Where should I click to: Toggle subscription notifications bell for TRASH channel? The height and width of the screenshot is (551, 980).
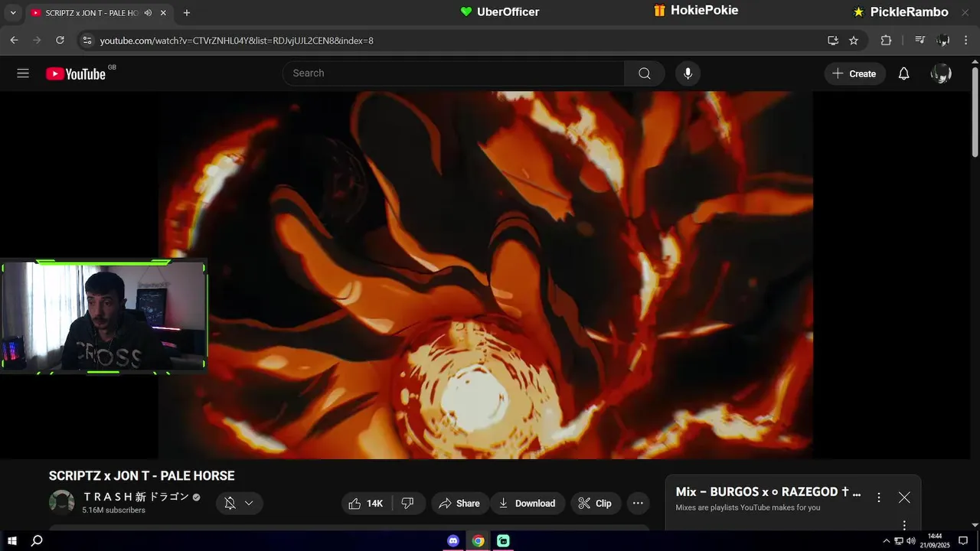coord(230,504)
